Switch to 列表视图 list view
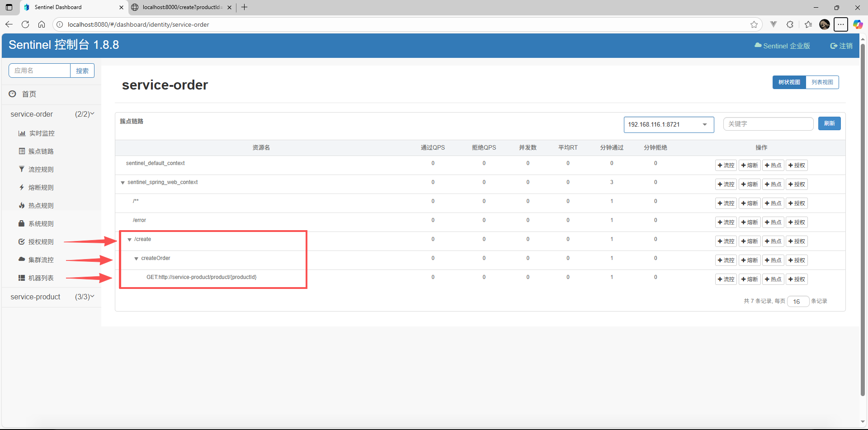Viewport: 868px width, 430px height. [x=822, y=82]
